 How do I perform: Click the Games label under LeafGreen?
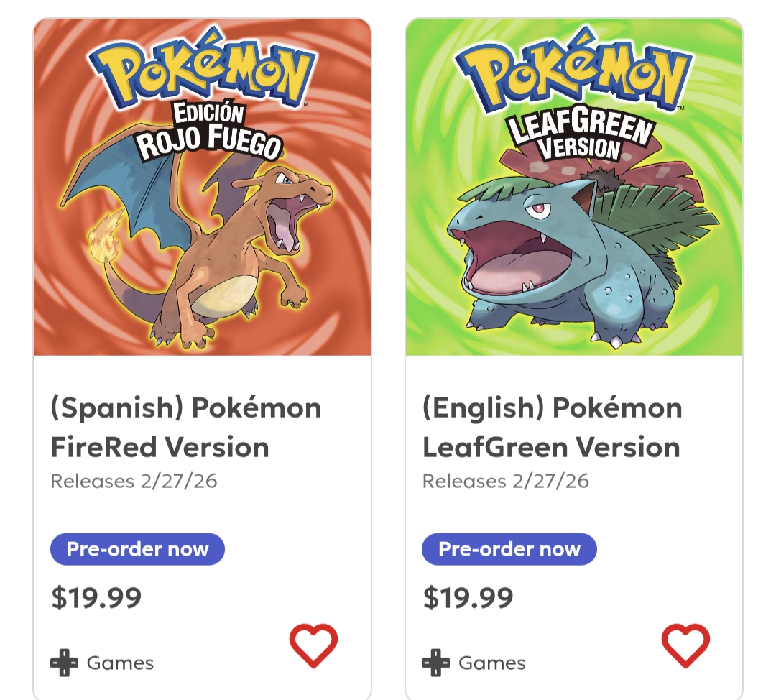click(x=491, y=663)
